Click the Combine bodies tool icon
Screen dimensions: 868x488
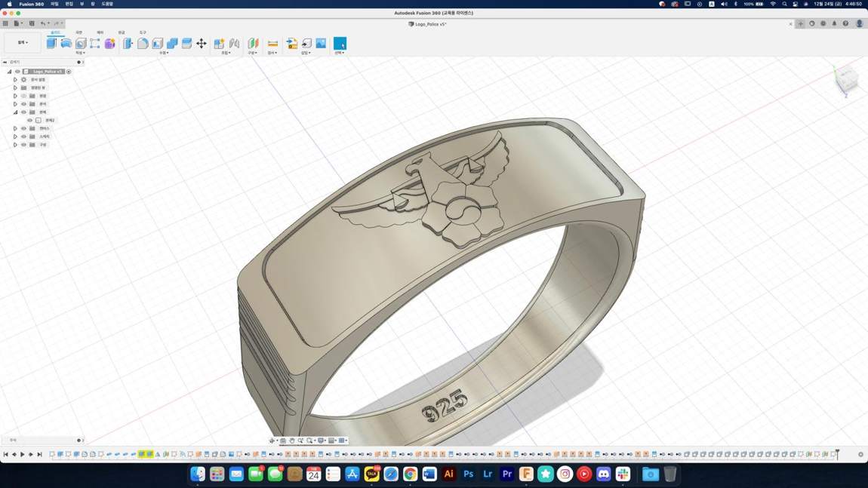[172, 43]
